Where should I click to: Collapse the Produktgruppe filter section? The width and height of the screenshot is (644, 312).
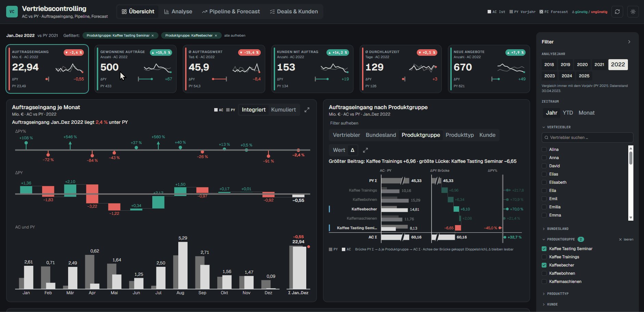[x=558, y=239]
